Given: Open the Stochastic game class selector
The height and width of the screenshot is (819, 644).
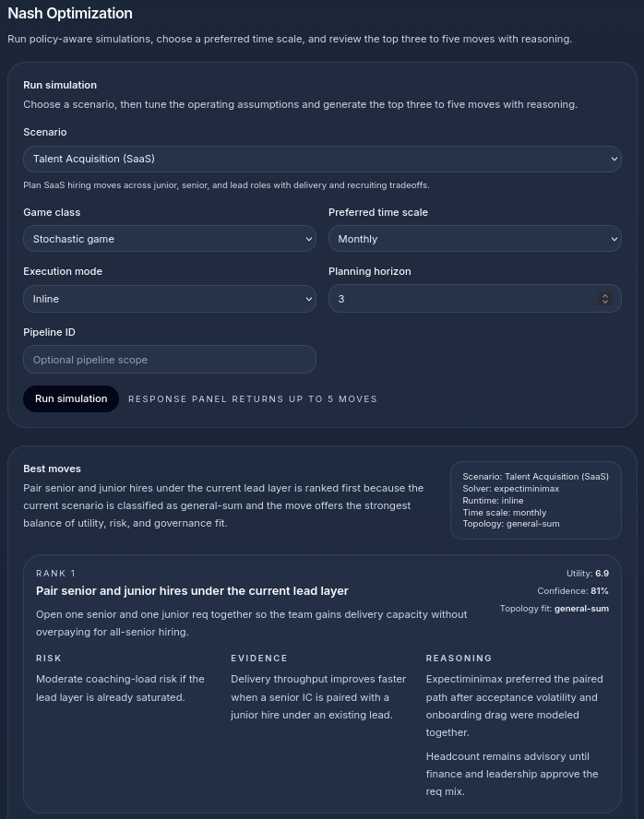Looking at the screenshot, I should tap(170, 239).
